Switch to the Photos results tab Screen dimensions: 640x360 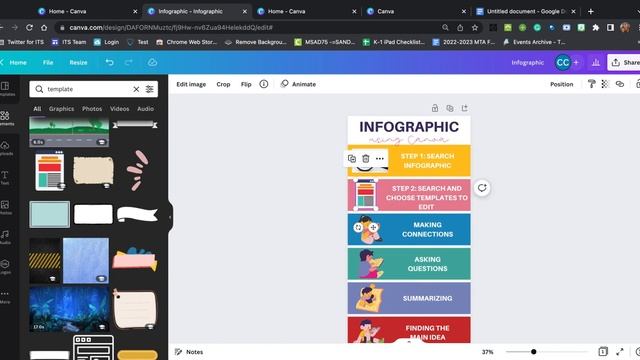click(92, 109)
